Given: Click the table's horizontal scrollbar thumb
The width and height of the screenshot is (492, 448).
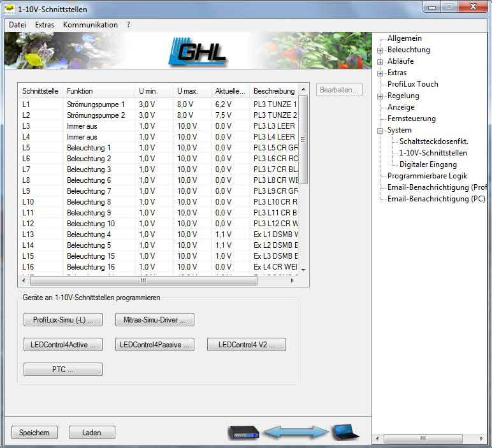Looking at the screenshot, I should click(x=143, y=280).
